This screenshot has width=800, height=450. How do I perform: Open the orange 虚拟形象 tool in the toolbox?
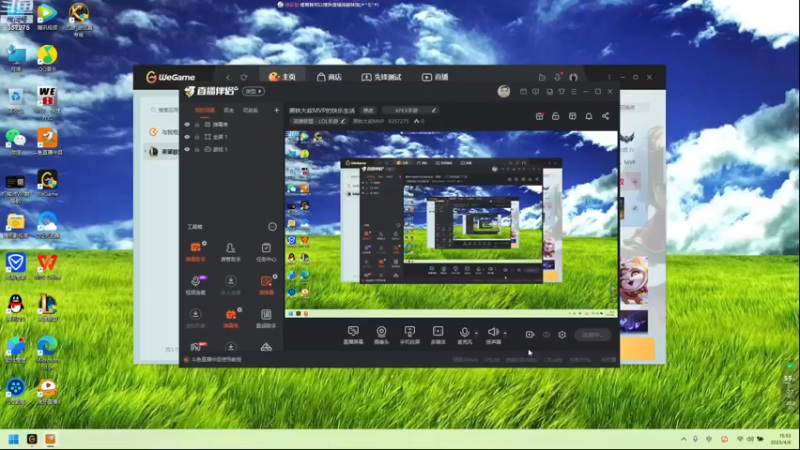click(x=266, y=285)
